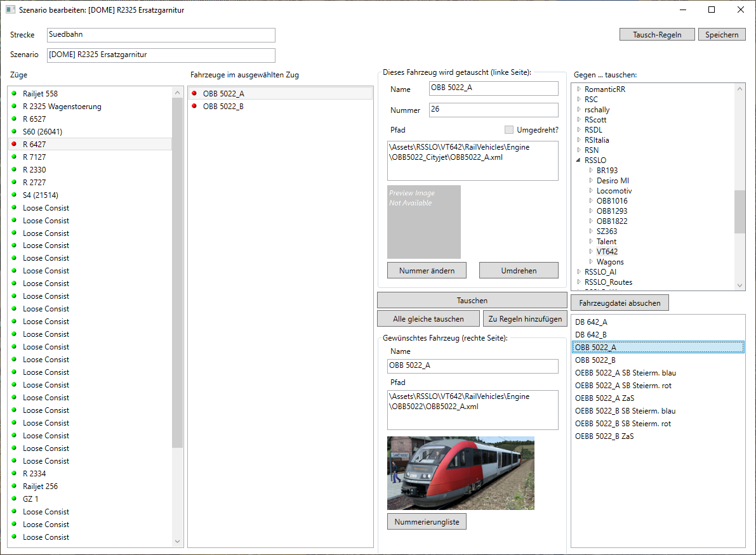Click the Speichern button
The width and height of the screenshot is (756, 555).
(722, 35)
